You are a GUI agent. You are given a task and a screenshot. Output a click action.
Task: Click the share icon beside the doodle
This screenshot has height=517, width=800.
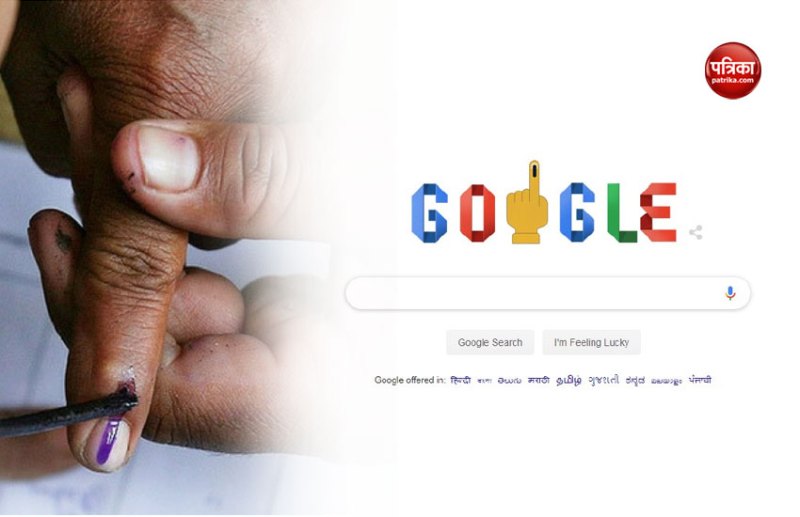tap(695, 232)
